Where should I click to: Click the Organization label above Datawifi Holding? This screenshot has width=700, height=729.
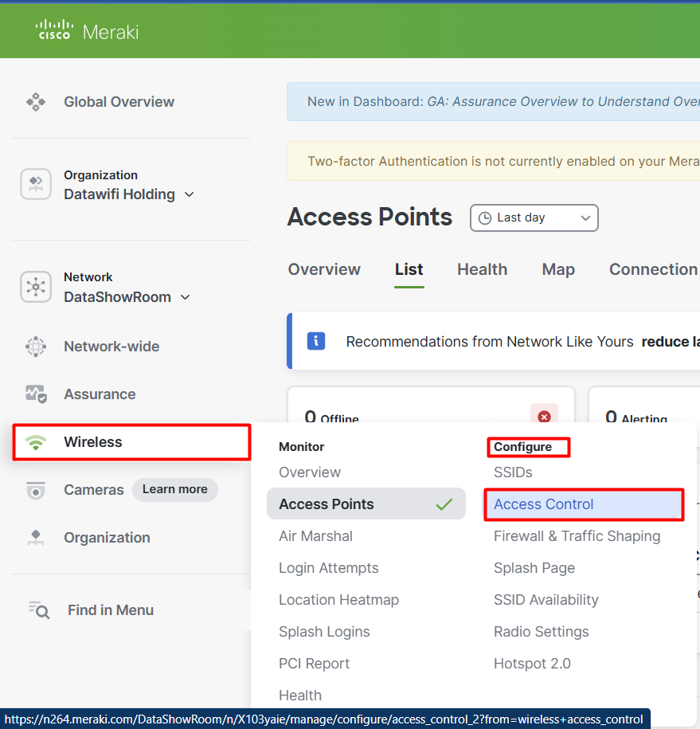[x=100, y=175]
